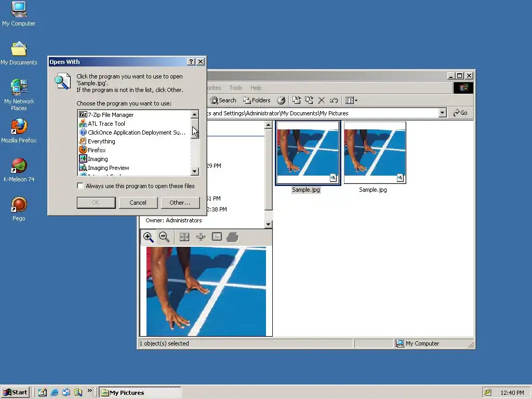Click the History toolbar icon
The width and height of the screenshot is (532, 399).
pyautogui.click(x=281, y=100)
